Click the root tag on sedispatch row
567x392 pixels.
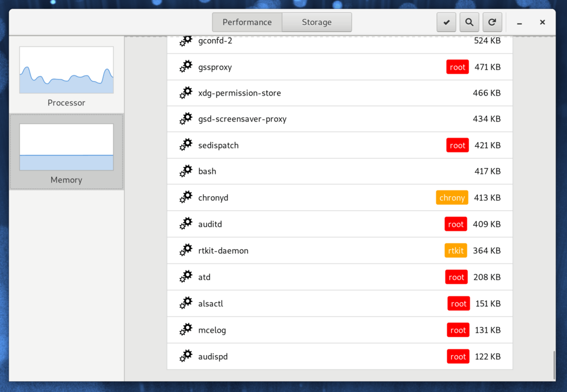pyautogui.click(x=458, y=146)
